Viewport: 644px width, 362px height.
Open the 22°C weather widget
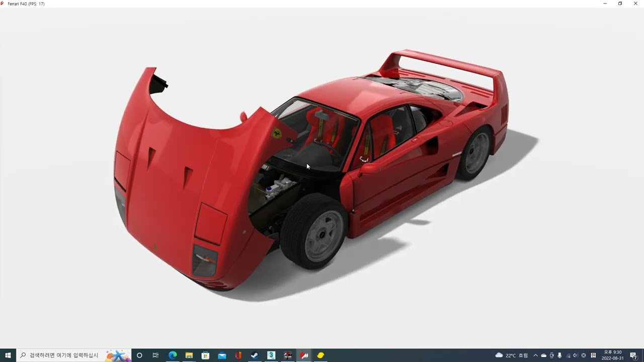pyautogui.click(x=512, y=355)
